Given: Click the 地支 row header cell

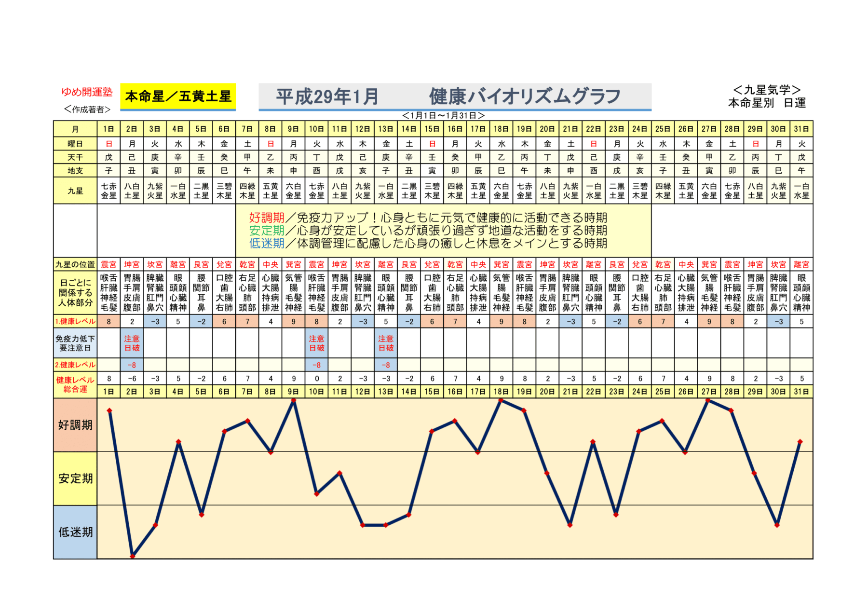Looking at the screenshot, I should pos(75,171).
